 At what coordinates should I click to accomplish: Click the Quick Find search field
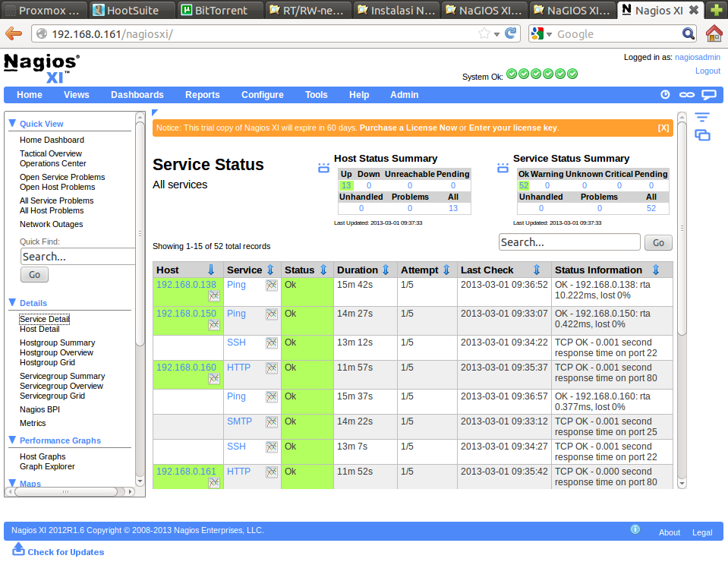tap(77, 257)
